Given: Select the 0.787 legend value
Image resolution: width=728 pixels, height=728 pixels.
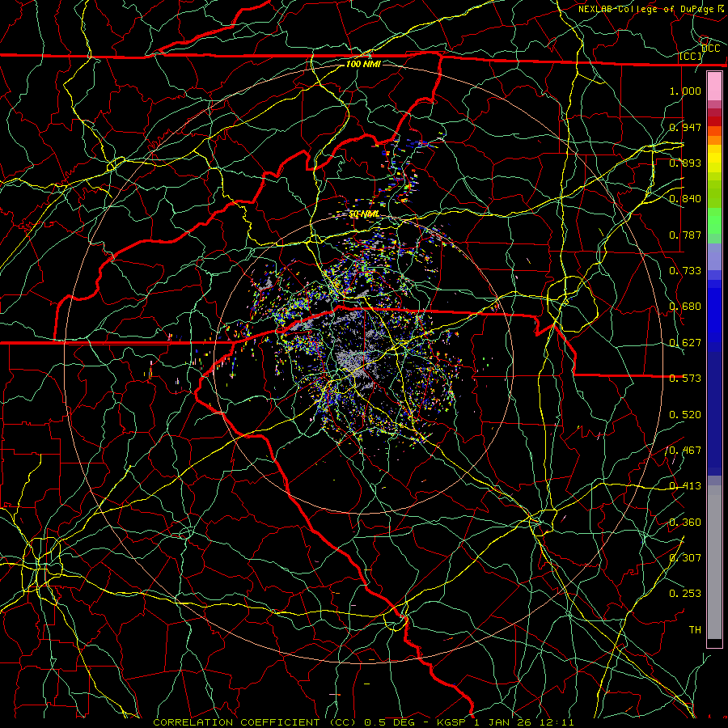Looking at the screenshot, I should [685, 235].
